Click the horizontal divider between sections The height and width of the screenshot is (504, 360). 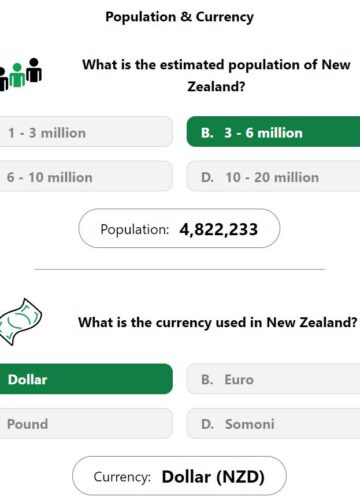point(180,269)
